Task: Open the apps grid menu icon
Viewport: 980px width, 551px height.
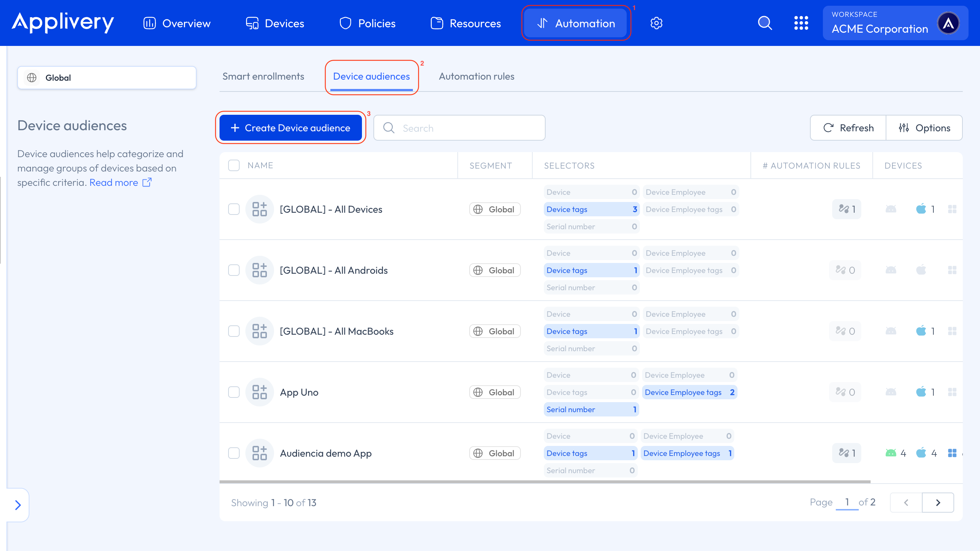Action: click(x=801, y=23)
